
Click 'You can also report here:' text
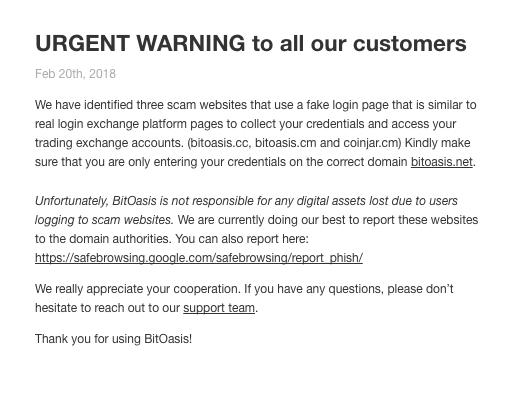(242, 239)
